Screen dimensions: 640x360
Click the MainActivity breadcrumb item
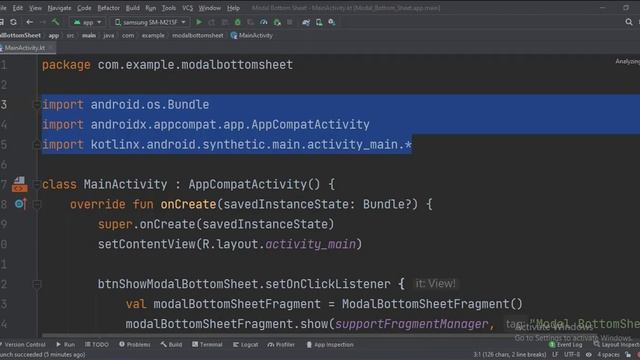tap(252, 36)
